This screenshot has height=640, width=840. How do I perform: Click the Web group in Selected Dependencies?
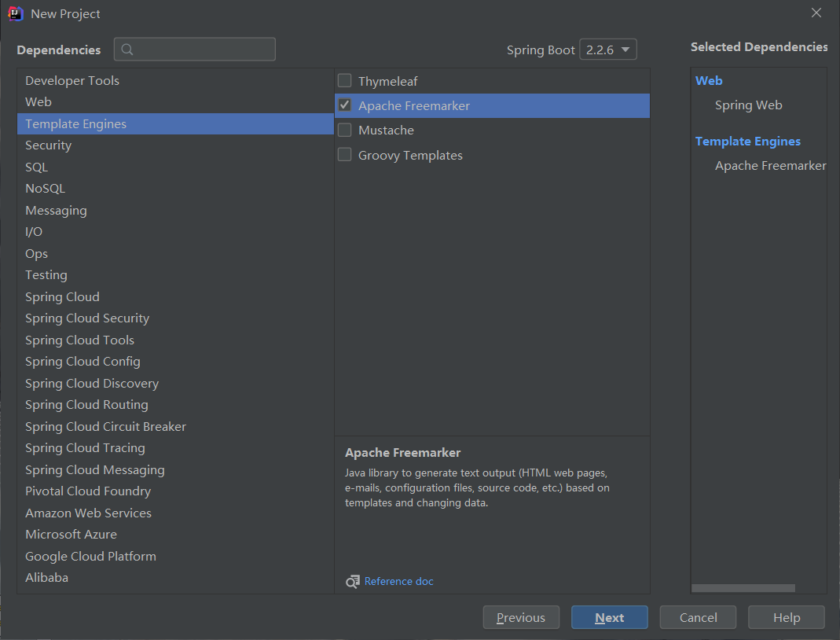coord(709,80)
